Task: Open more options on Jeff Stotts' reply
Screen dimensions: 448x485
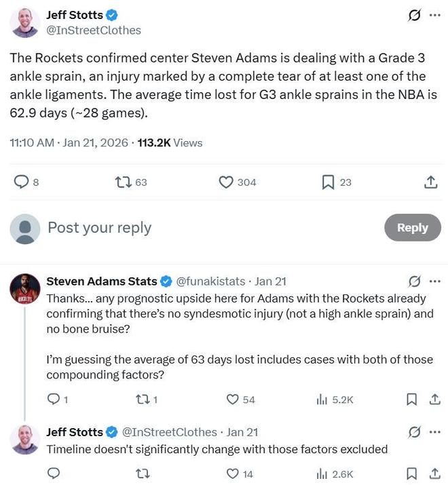Action: coord(435,432)
